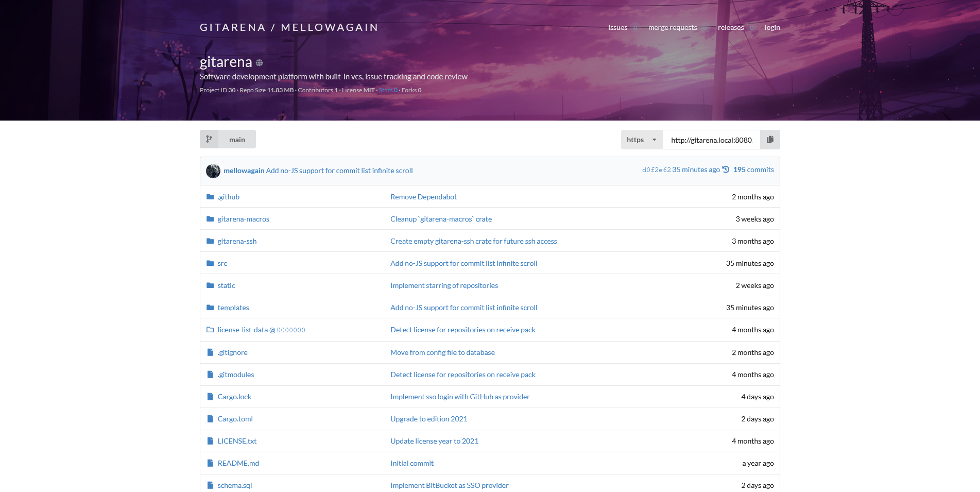The height and width of the screenshot is (492, 980).
Task: Open the license-list-data submodule
Action: (243, 330)
